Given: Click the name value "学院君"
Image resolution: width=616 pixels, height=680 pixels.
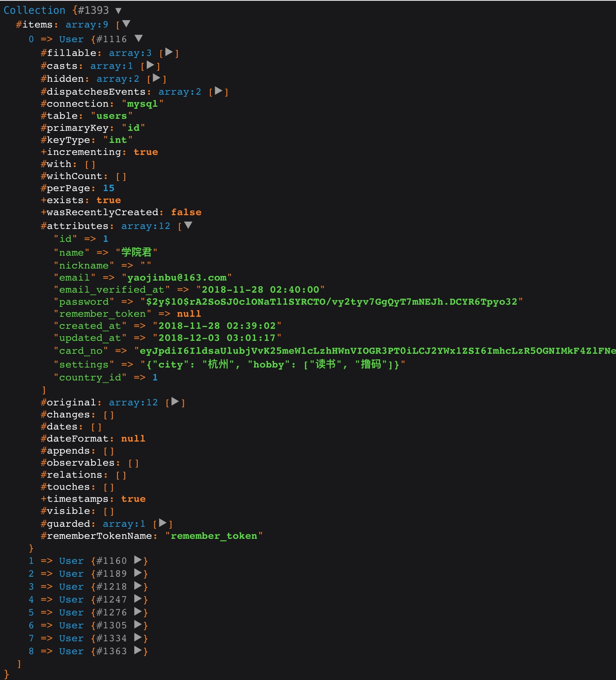Looking at the screenshot, I should [x=137, y=253].
